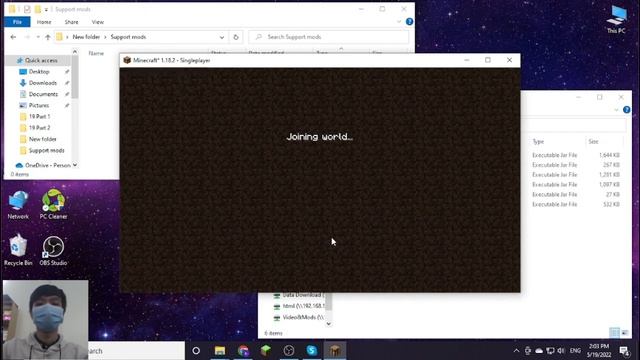The width and height of the screenshot is (640, 360).
Task: Click the Type column header in right window
Action: (x=538, y=142)
